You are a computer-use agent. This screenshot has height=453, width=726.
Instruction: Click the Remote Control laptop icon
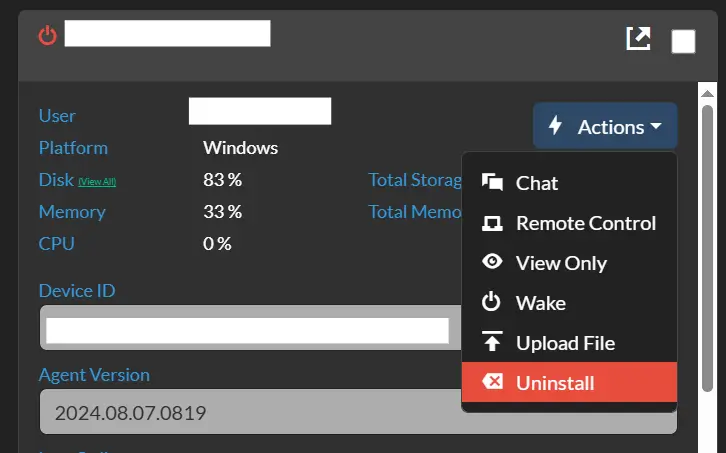pos(492,223)
